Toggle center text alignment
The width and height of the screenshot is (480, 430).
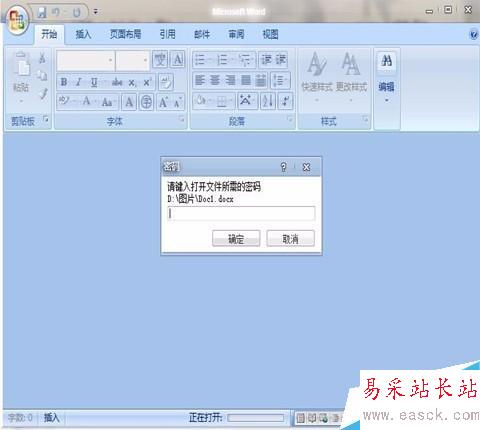coord(215,80)
